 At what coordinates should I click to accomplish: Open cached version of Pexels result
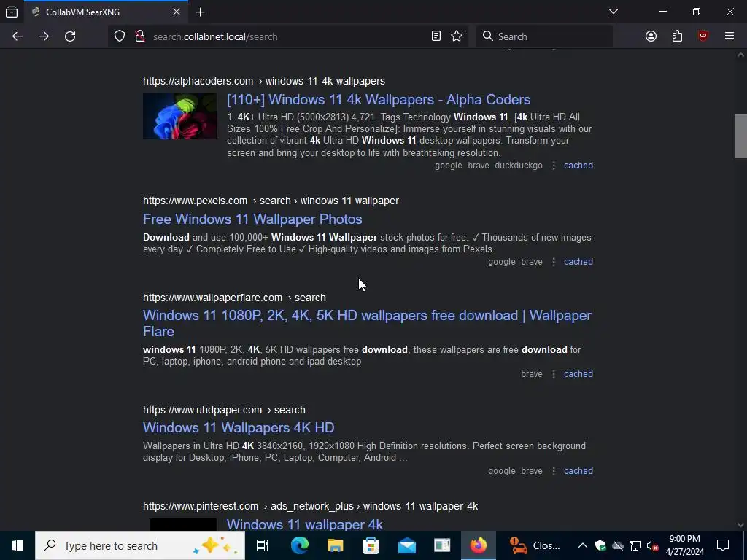pyautogui.click(x=578, y=262)
